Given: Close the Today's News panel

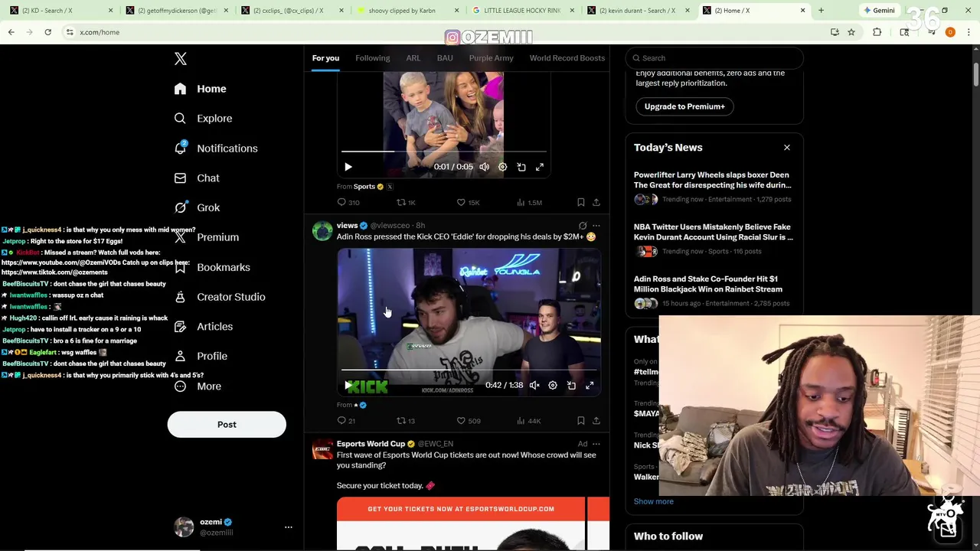Looking at the screenshot, I should (x=786, y=148).
